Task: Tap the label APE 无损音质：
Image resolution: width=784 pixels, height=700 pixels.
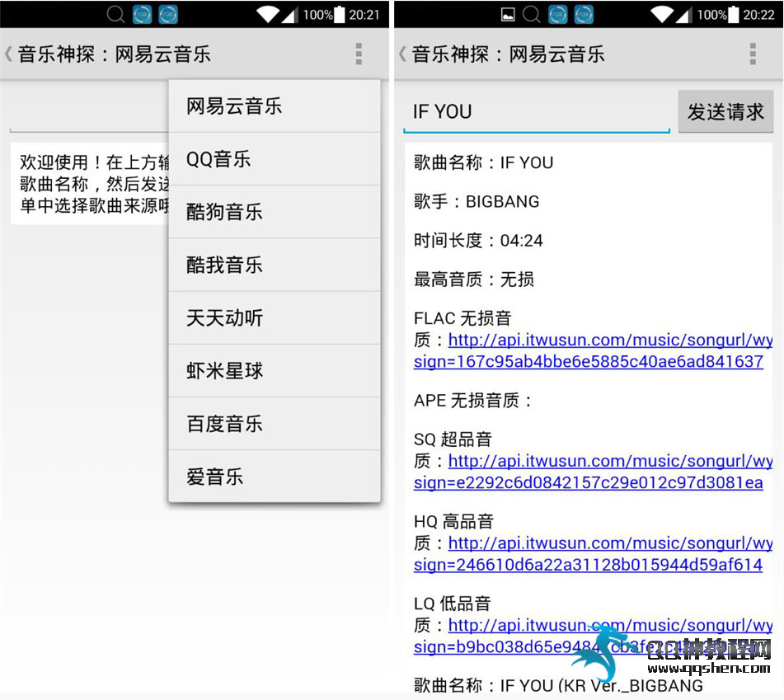Action: (473, 401)
